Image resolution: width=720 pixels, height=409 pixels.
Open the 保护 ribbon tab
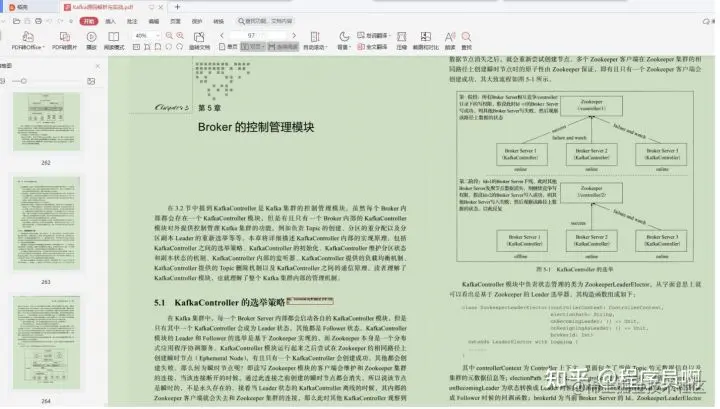tap(197, 21)
